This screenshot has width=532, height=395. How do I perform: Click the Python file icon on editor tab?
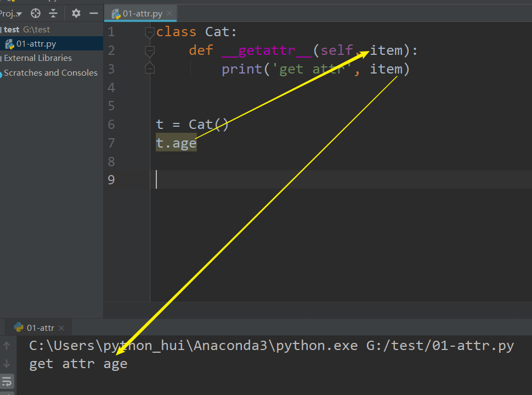point(116,14)
